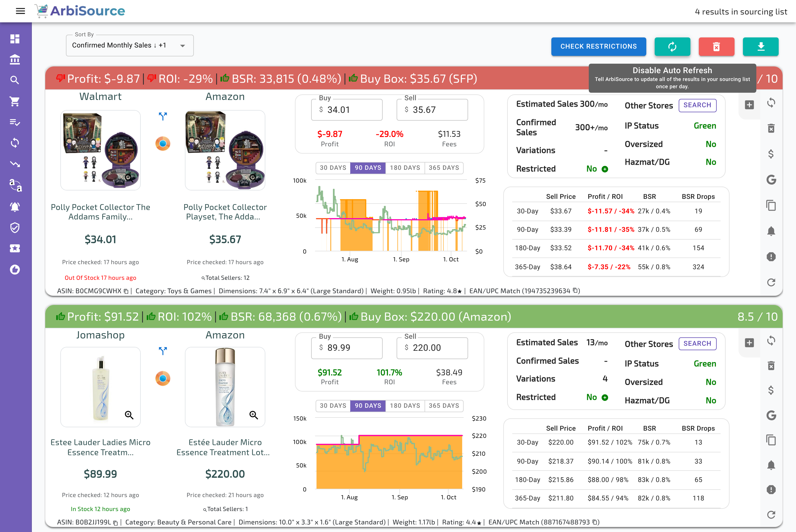Click the green plus next to Restricted for Polly Pocket
The width and height of the screenshot is (796, 532).
[605, 169]
